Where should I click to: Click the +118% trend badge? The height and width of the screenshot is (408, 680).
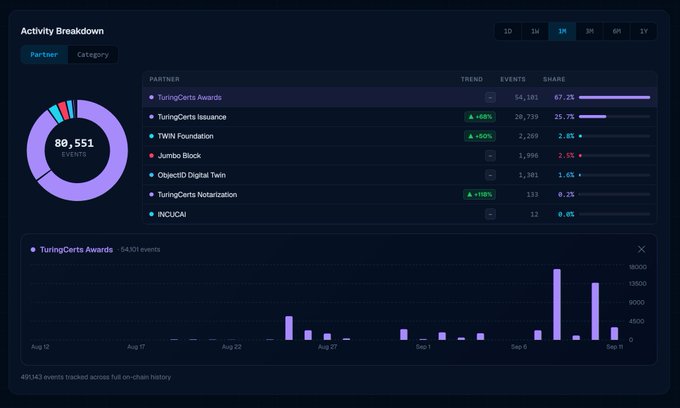click(479, 195)
